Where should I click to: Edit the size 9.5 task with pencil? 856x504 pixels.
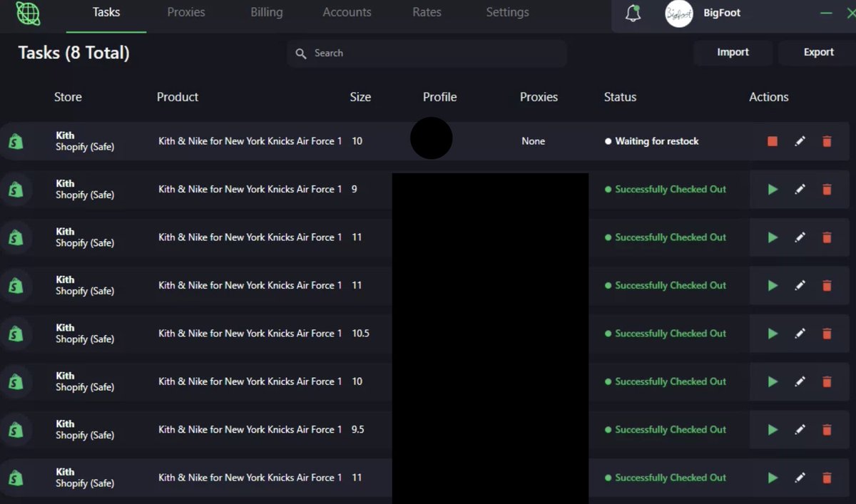800,430
